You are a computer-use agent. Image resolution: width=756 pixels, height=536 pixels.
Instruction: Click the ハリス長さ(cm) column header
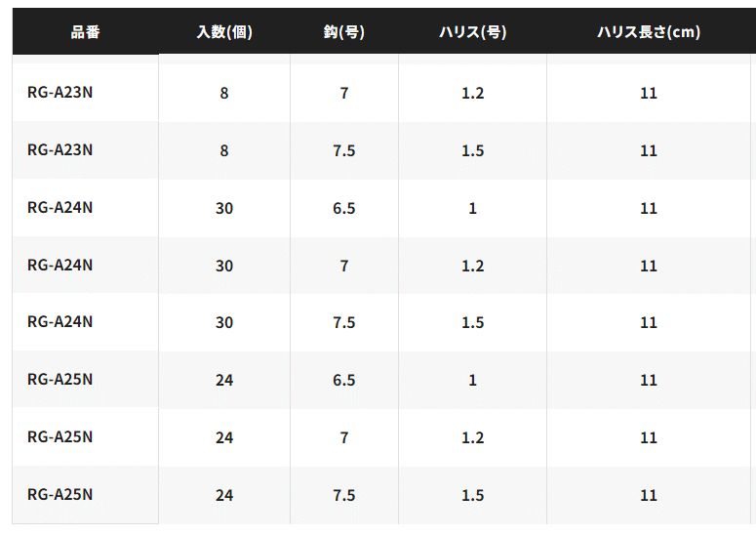(x=649, y=32)
